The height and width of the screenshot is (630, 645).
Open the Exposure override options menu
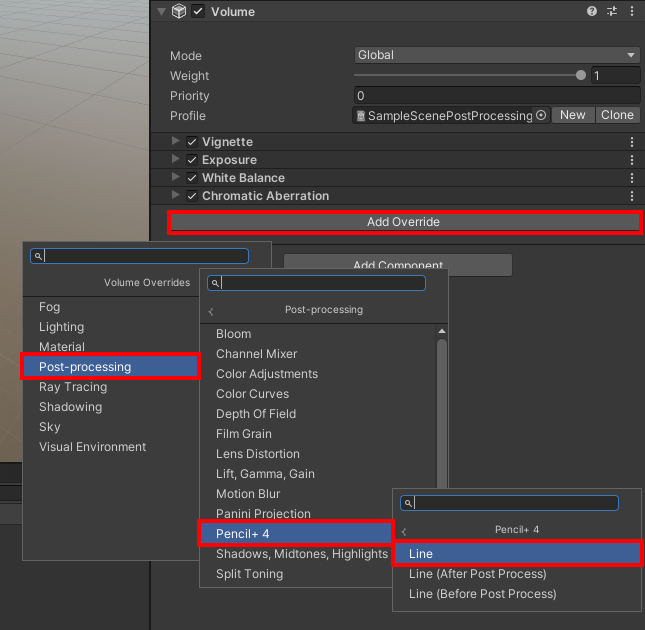(x=632, y=160)
